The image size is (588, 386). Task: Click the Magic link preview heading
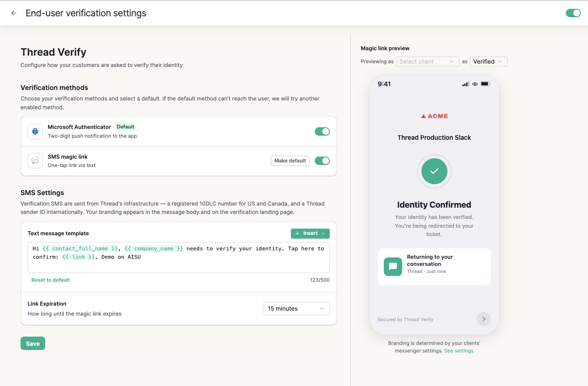[x=385, y=49]
